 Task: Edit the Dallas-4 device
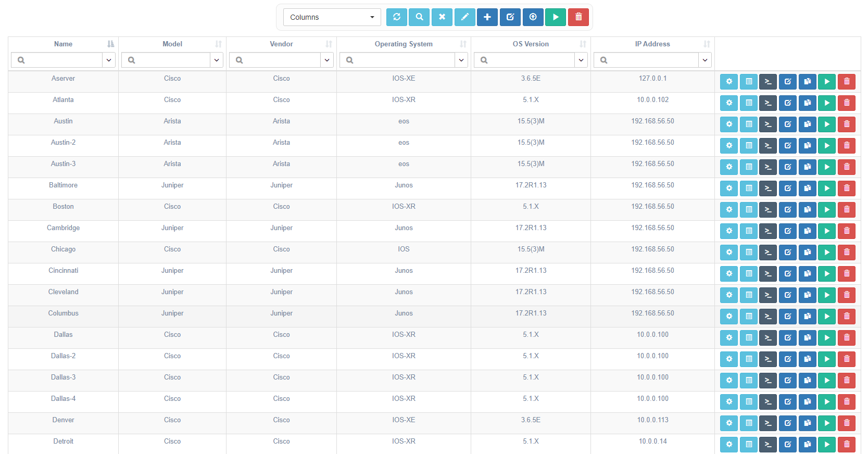click(x=788, y=402)
